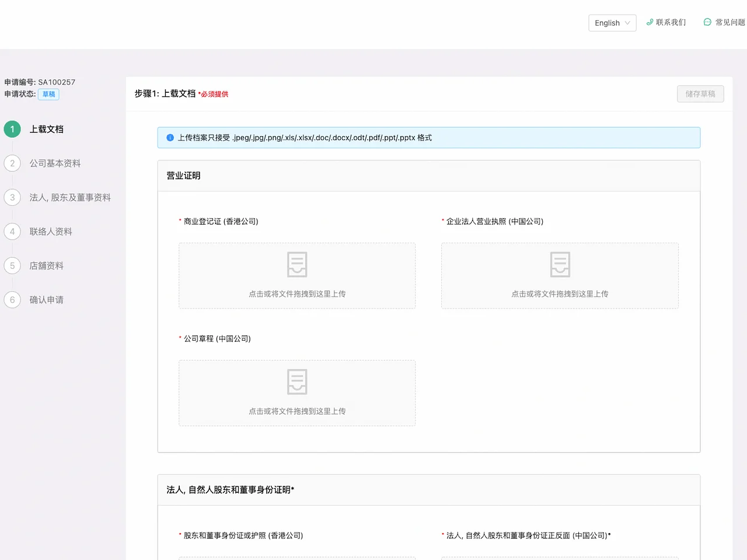Click the step 2 circle icon
This screenshot has height=560, width=747.
pyautogui.click(x=12, y=163)
